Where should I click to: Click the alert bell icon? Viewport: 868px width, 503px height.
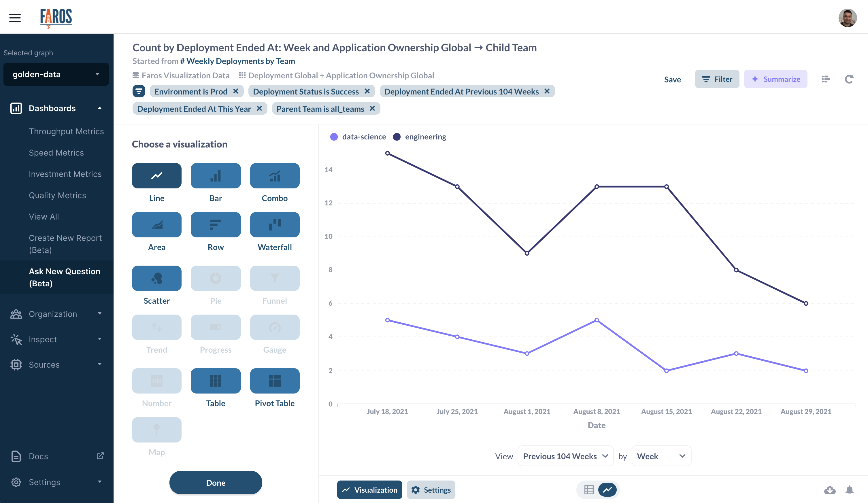pos(849,489)
